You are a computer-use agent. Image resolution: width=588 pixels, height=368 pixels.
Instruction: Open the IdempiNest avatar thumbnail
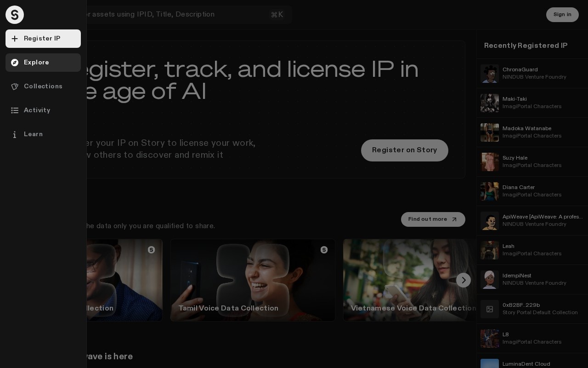coord(490,280)
